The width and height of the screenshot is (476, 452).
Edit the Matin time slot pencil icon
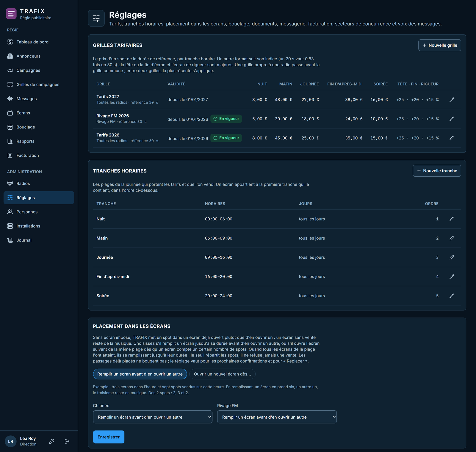(x=452, y=238)
